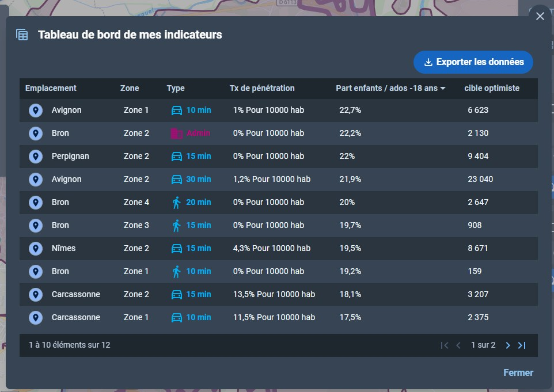Click the car icon in Nîmes row
Image resolution: width=554 pixels, height=392 pixels.
177,249
